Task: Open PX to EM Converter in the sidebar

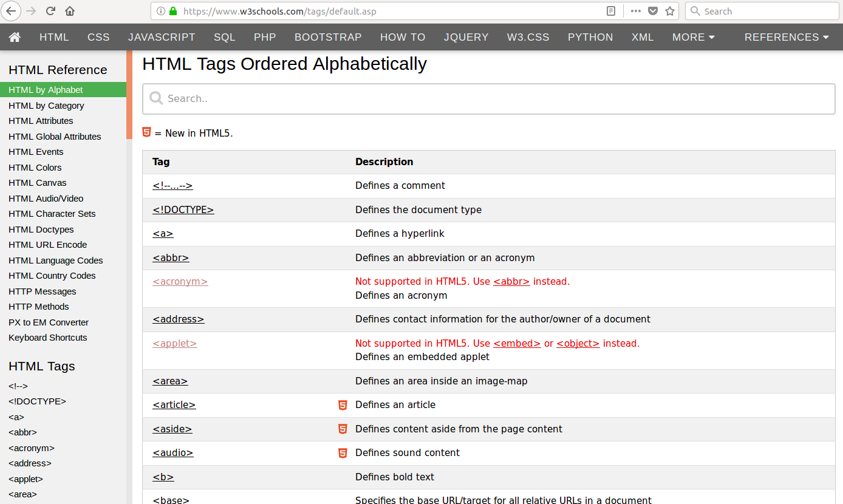Action: [49, 322]
